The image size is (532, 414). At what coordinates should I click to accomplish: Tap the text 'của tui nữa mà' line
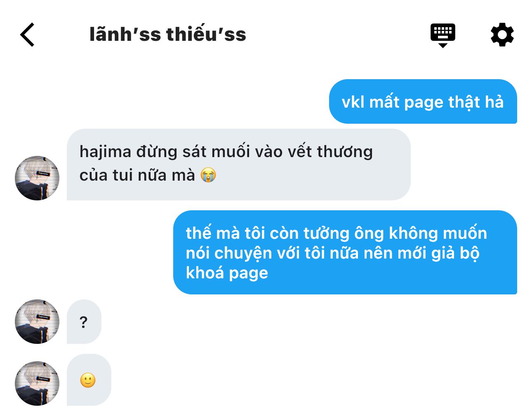coord(137,175)
